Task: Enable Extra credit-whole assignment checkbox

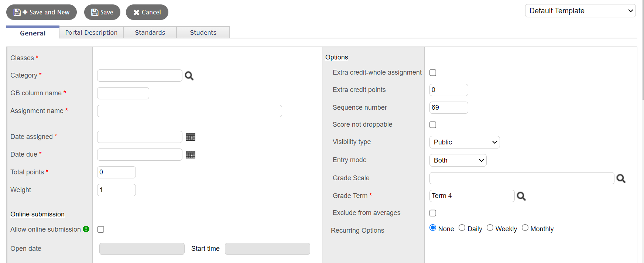Action: pos(433,73)
